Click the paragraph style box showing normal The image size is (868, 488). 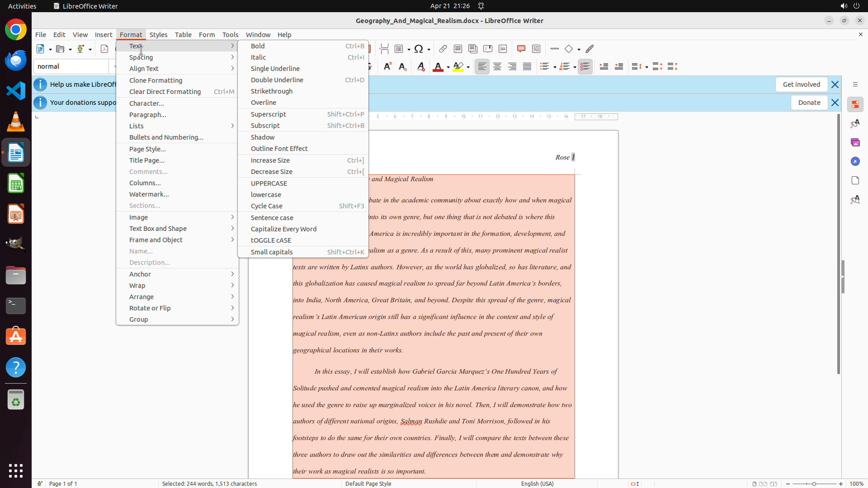click(71, 66)
